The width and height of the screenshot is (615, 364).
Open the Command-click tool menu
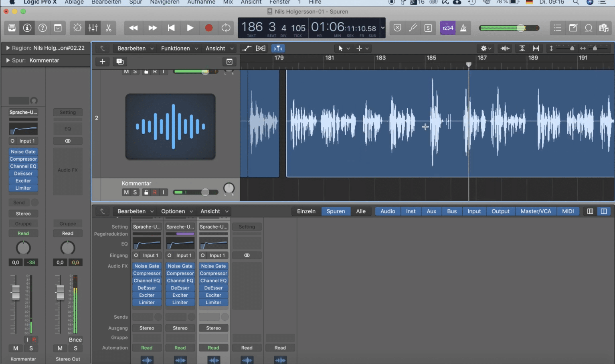(x=362, y=49)
